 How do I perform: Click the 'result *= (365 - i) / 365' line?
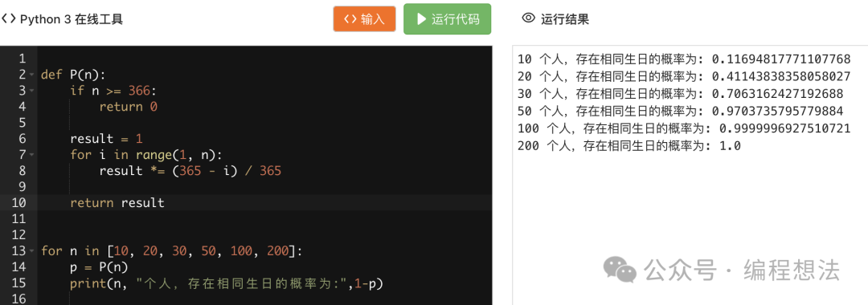pyautogui.click(x=190, y=171)
